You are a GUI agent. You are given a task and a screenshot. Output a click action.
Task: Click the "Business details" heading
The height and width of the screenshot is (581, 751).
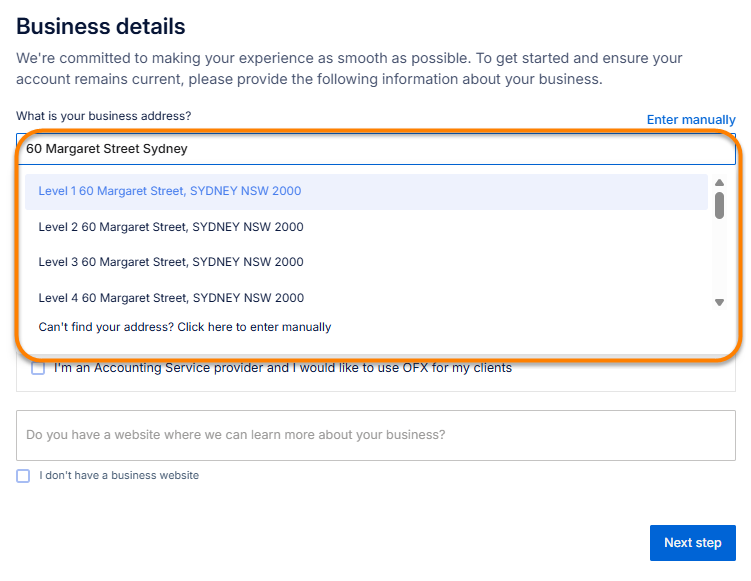pyautogui.click(x=101, y=27)
